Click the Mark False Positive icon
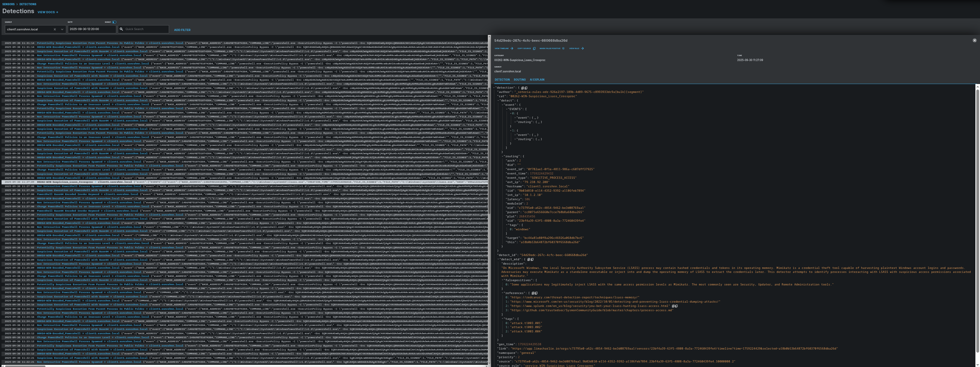Screen dimensions: 980x367 (x=563, y=48)
